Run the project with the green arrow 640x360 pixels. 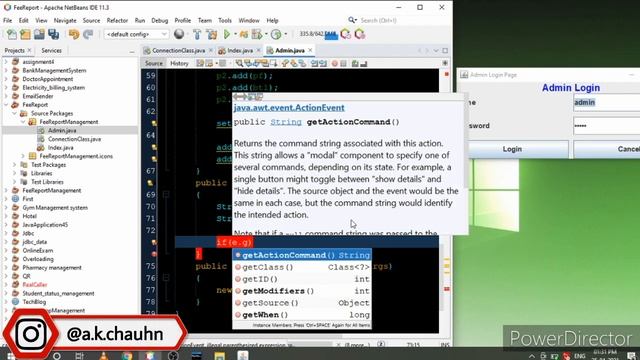pos(227,35)
